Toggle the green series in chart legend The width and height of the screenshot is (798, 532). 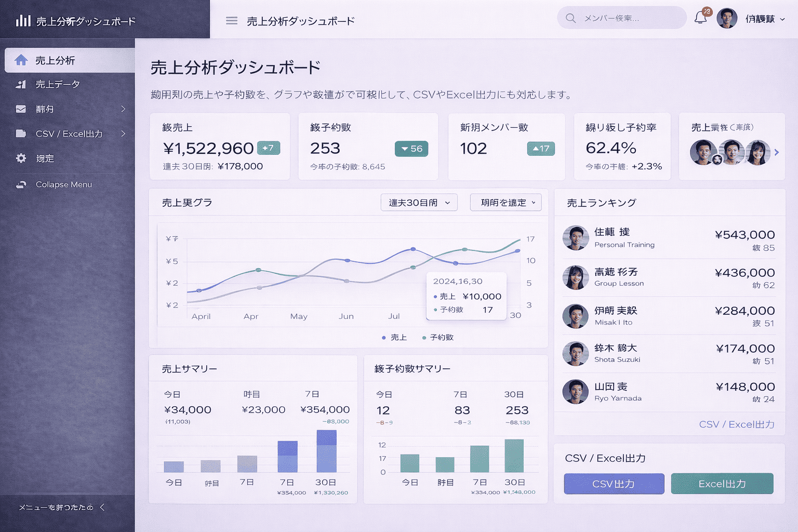coord(438,338)
